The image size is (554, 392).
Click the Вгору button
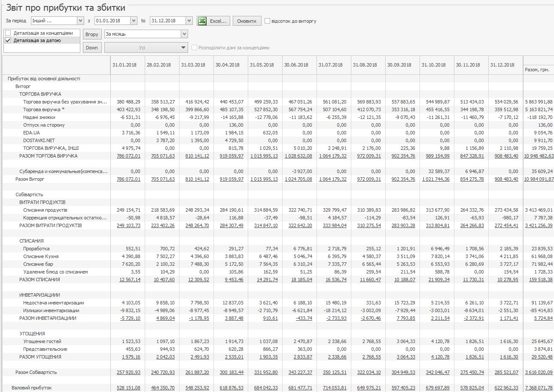click(92, 34)
